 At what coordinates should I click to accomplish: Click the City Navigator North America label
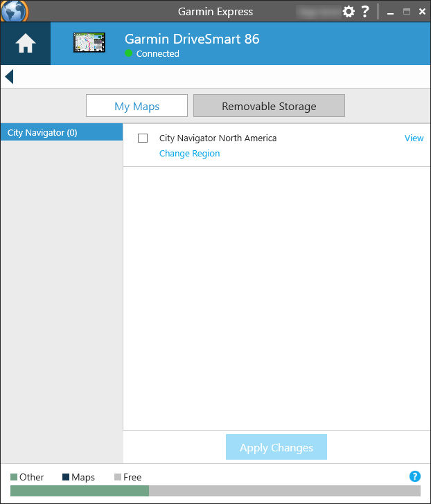click(x=218, y=138)
